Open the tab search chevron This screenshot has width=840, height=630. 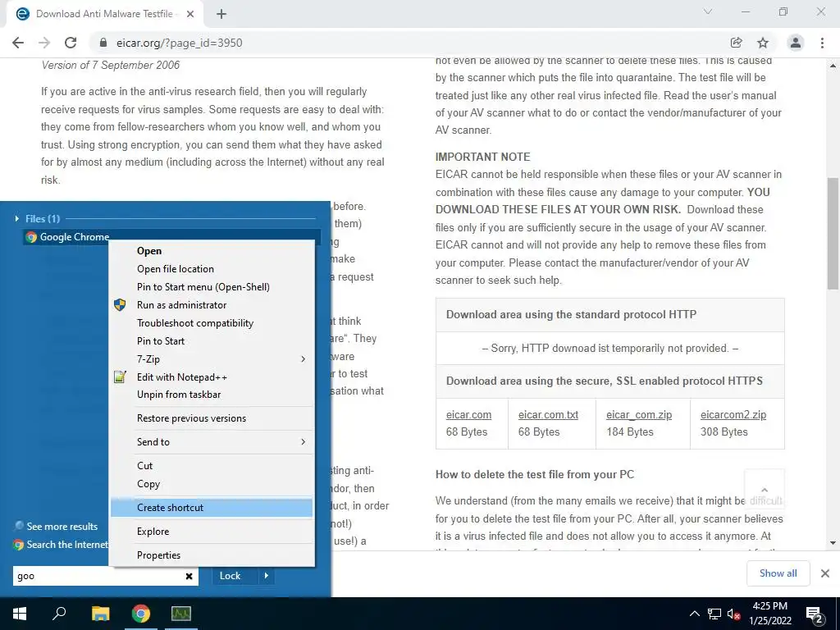pos(708,11)
